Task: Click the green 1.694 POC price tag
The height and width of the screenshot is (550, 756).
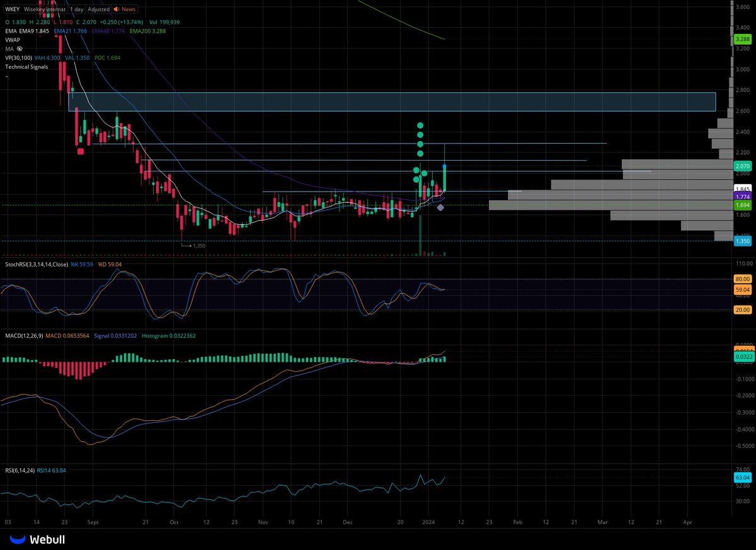Action: tap(742, 205)
